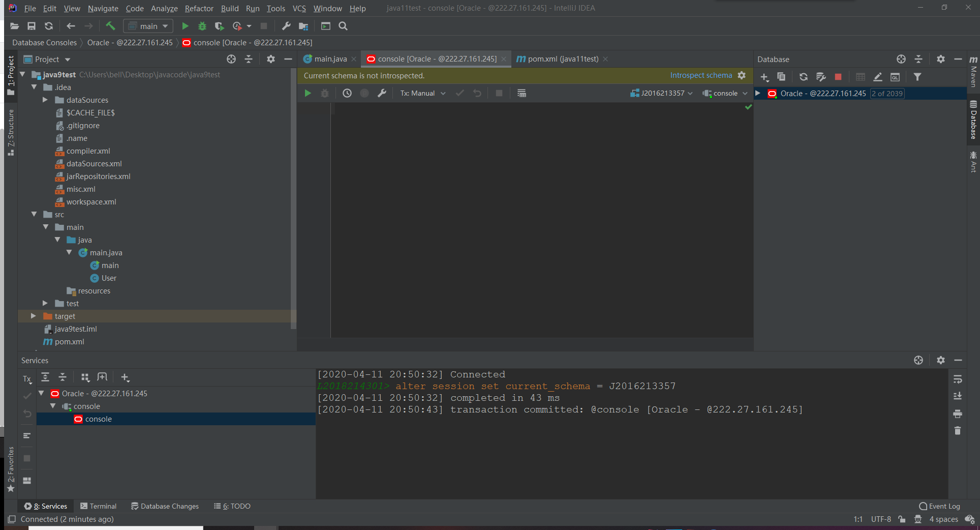Collapse the .idea folder
Screen dimensions: 980x530
point(34,87)
